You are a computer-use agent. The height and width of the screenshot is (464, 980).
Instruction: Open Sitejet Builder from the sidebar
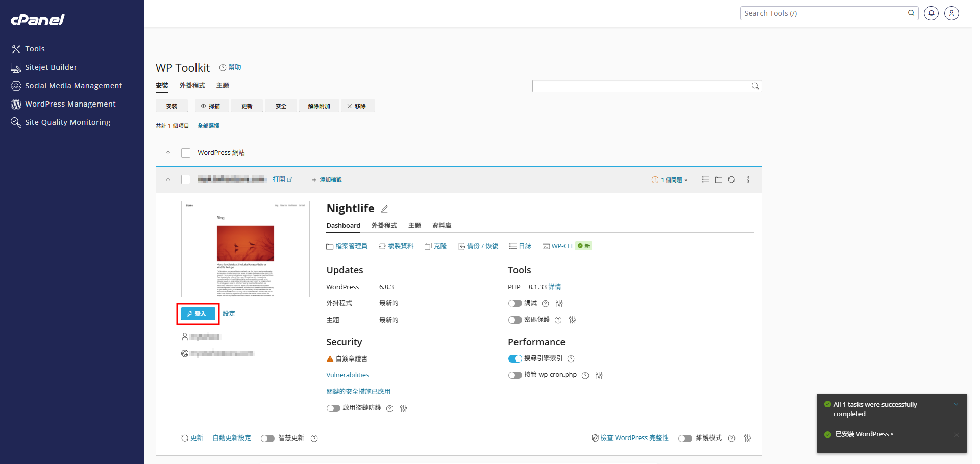point(50,67)
